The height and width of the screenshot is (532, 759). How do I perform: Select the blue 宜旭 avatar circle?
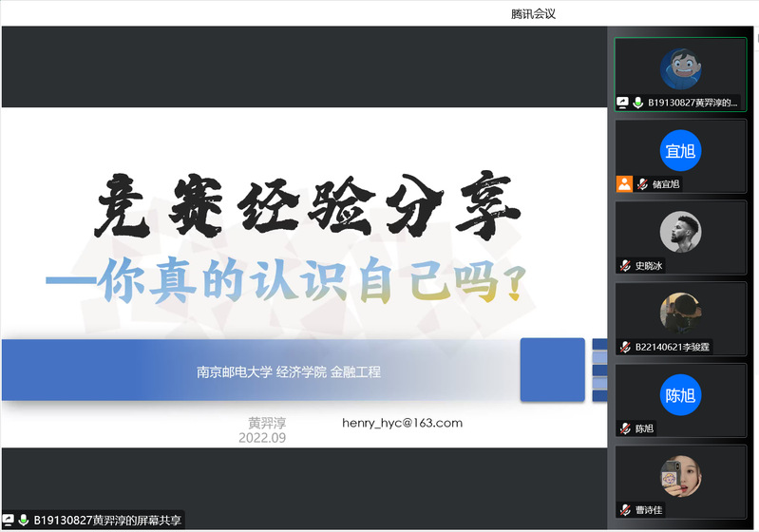coord(680,149)
